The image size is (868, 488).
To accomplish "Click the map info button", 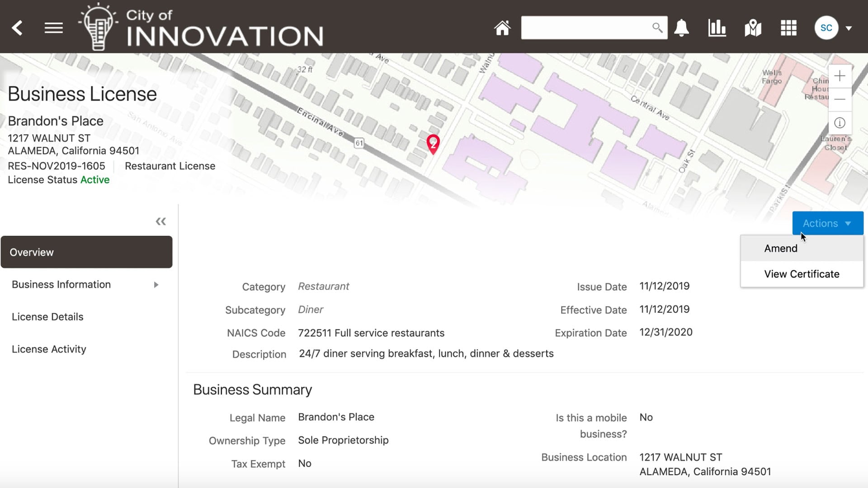I will pos(840,122).
